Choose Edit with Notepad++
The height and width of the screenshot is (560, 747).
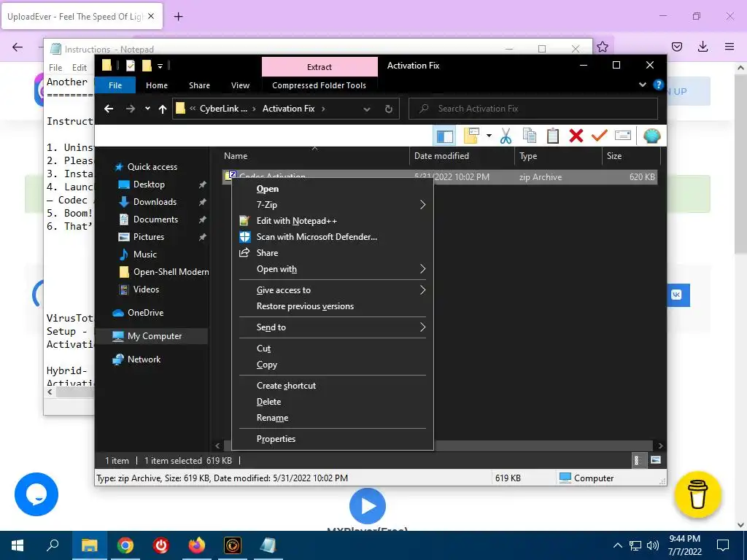[x=333, y=221]
